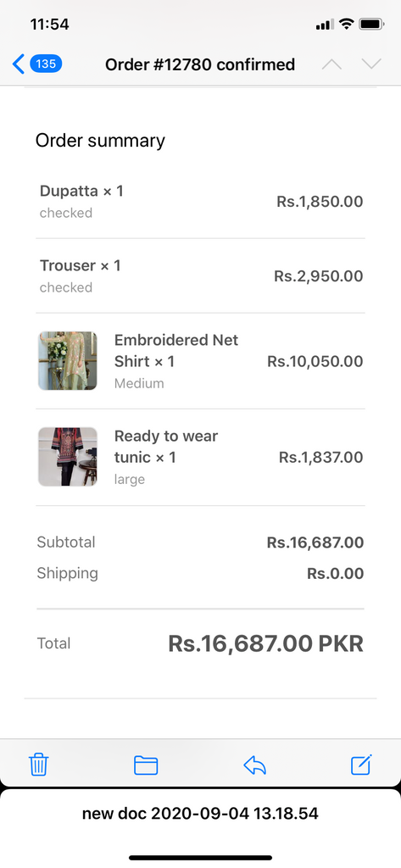Image resolution: width=401 pixels, height=868 pixels.
Task: Tap the Order #12780 confirmed header
Action: tap(200, 64)
